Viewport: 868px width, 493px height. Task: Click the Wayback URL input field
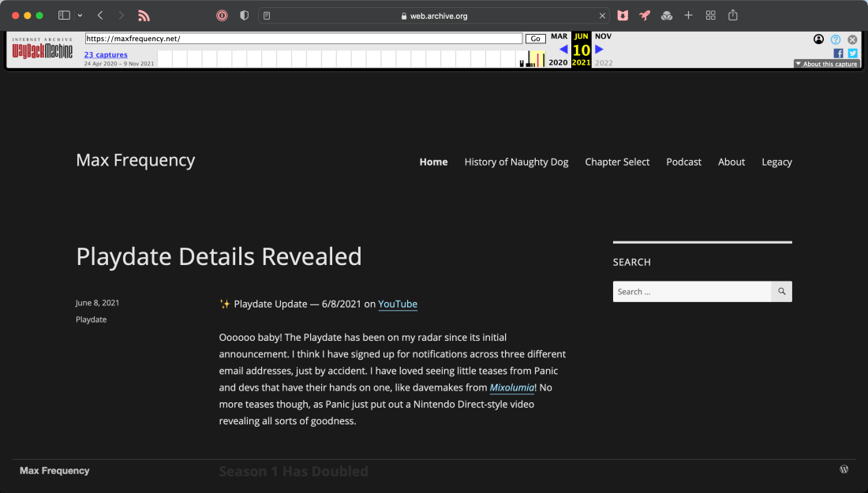304,39
